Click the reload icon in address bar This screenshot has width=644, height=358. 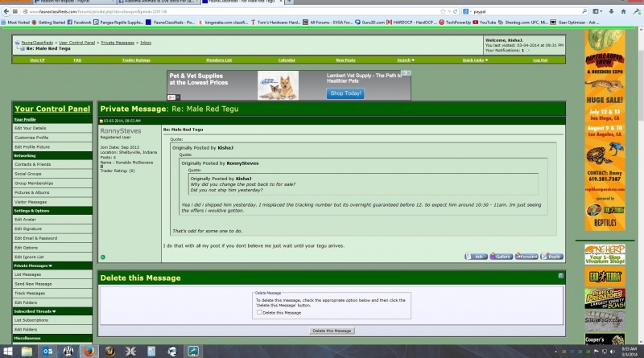pyautogui.click(x=455, y=11)
